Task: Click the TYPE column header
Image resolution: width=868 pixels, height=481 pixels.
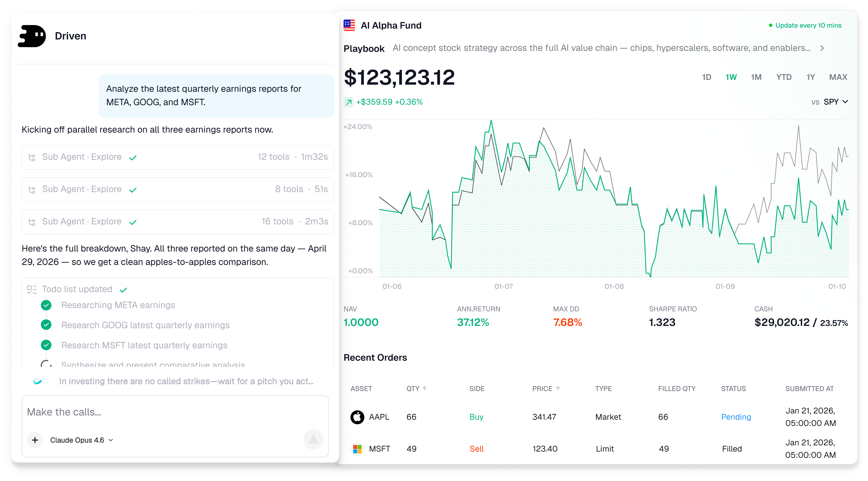Action: coord(603,388)
